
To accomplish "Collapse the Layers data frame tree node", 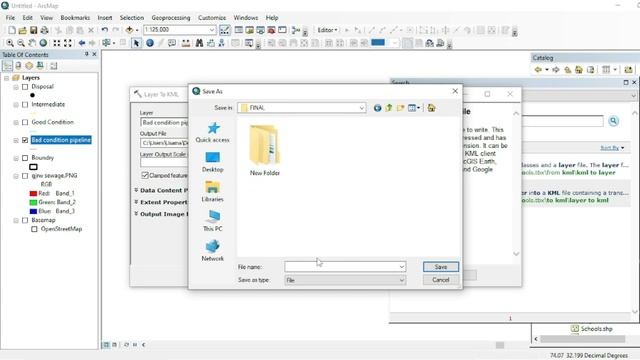I will pos(7,78).
